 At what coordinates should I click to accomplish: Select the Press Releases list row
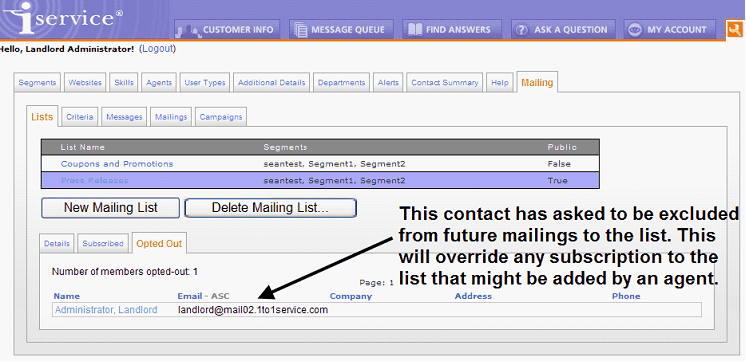[320, 180]
